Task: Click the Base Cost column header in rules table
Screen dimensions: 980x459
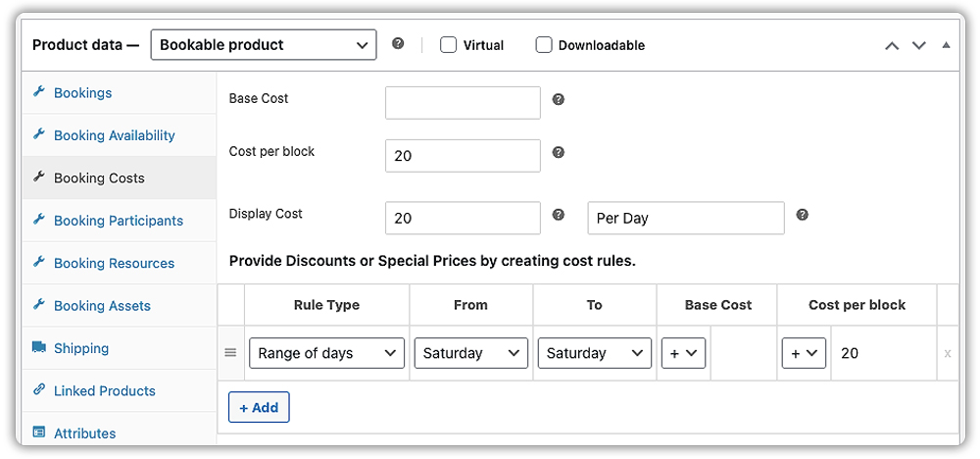Action: tap(718, 305)
